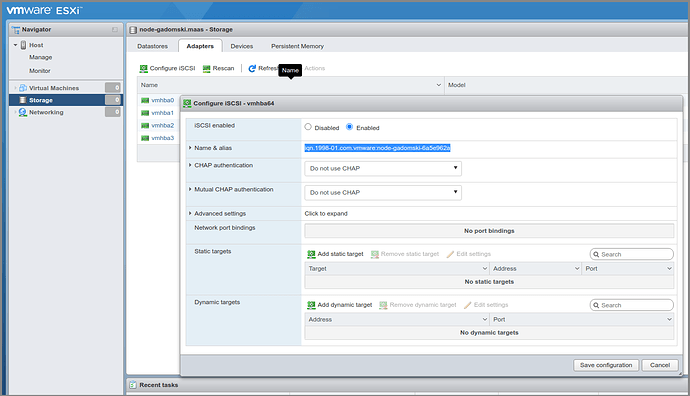Select the Disabled iSCSI radio button
Viewport: 690px width, 396px height.
pyautogui.click(x=308, y=127)
